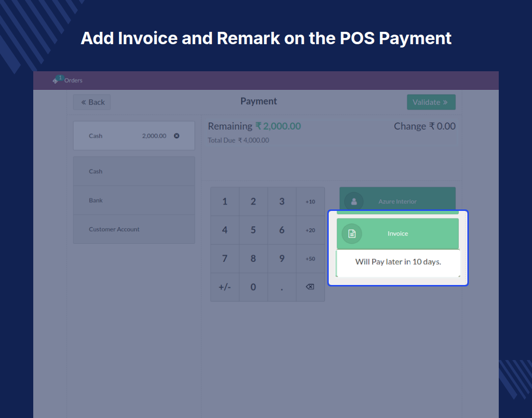
Task: Click the Invoice document icon
Action: click(x=352, y=233)
